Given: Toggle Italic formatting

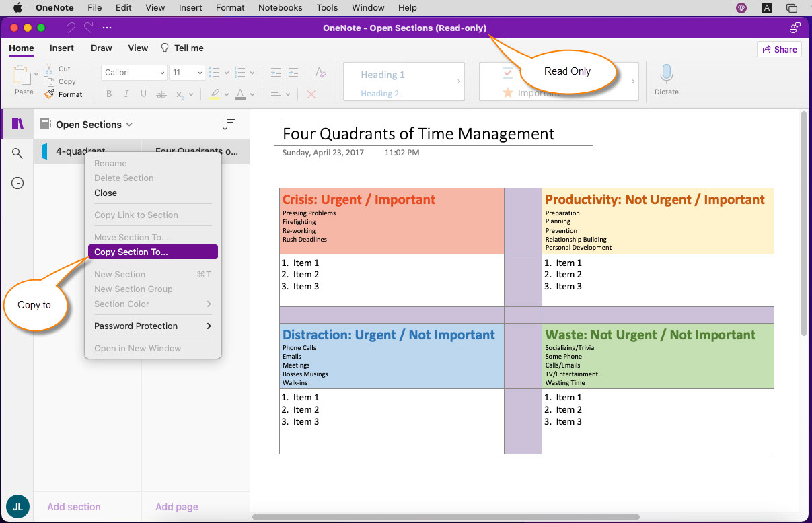Looking at the screenshot, I should click(126, 94).
